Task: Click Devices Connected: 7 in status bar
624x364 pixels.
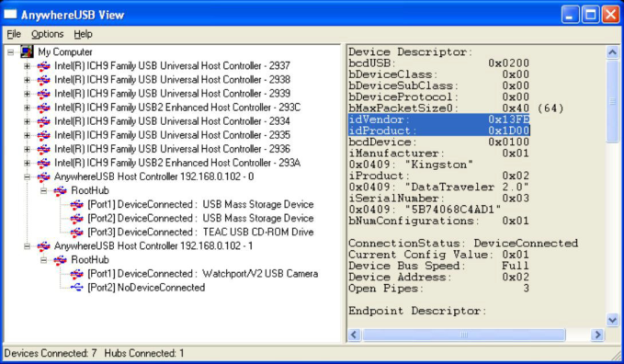Action: [x=51, y=353]
